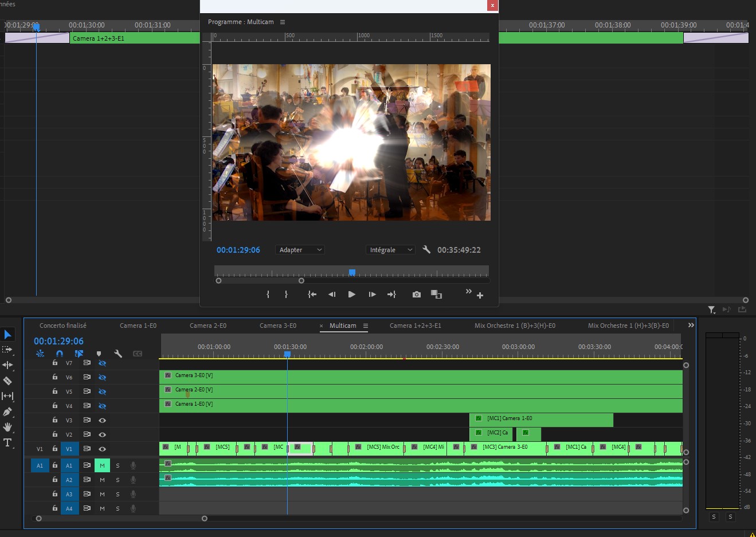Open the Programme : Multicam panel menu
Viewport: 756px width, 537px height.
pos(283,22)
